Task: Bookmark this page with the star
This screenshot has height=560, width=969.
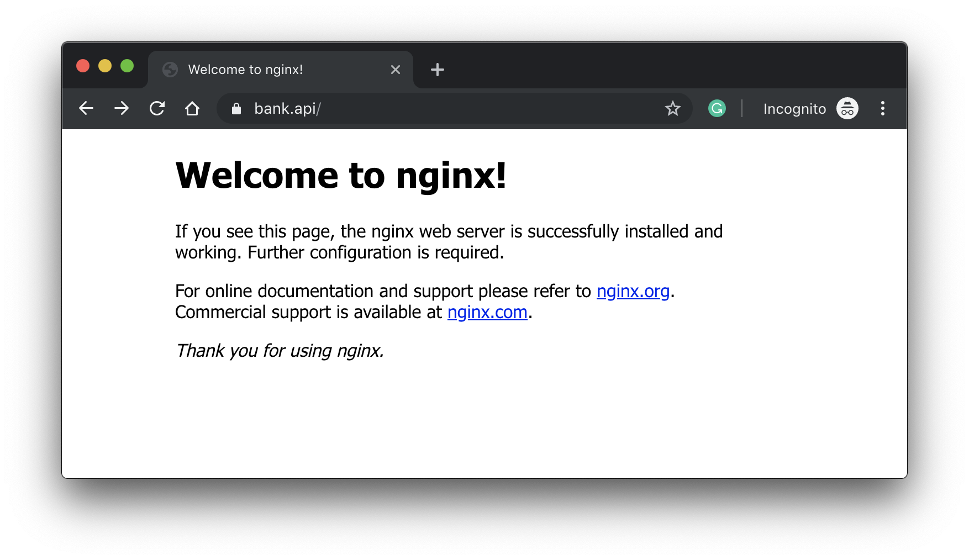Action: (673, 108)
